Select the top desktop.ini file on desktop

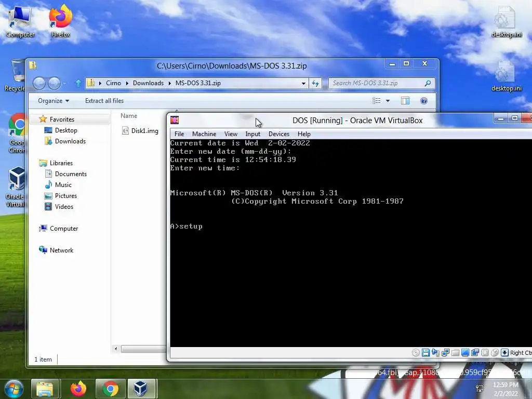pos(507,21)
